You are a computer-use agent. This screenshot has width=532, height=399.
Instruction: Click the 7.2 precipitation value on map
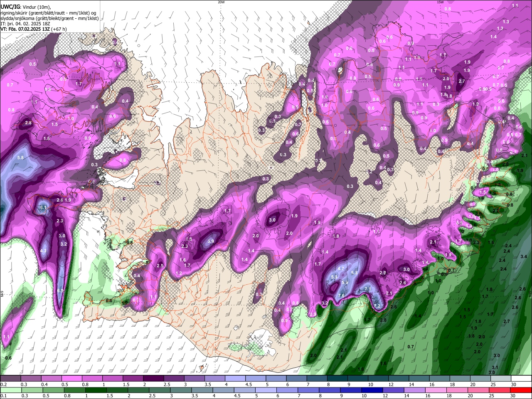click(x=377, y=306)
